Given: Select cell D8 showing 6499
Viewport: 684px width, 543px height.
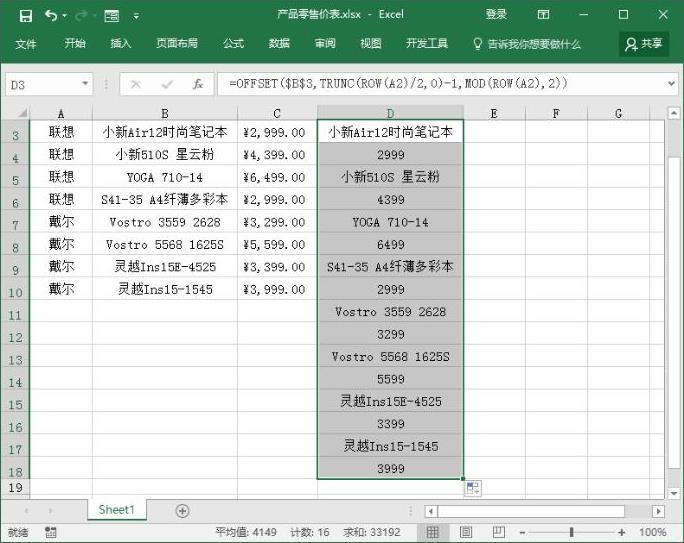Looking at the screenshot, I should point(390,244).
